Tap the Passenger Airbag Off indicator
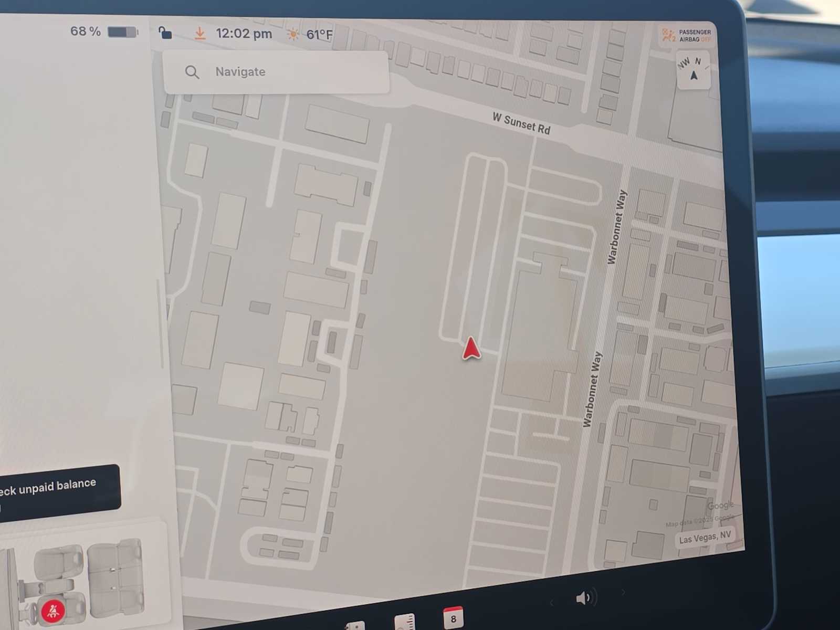Screen dimensions: 840x630 click(x=687, y=36)
